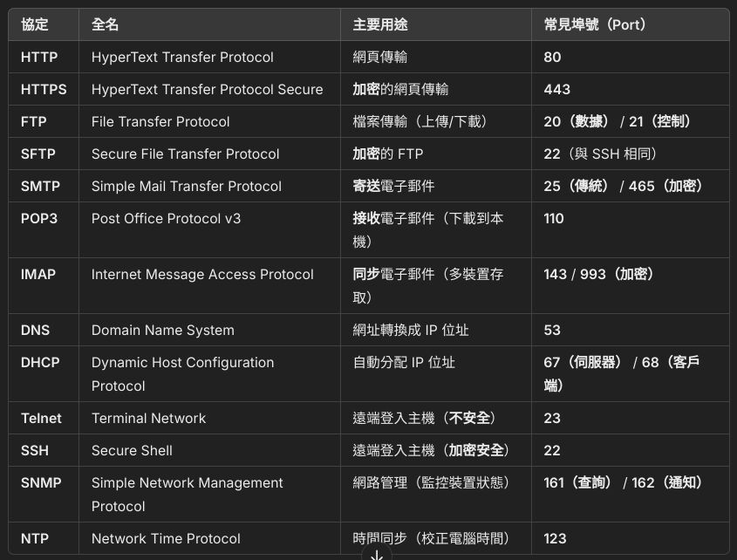Click the 主要用途 column header
The image size is (737, 560).
pos(379,24)
